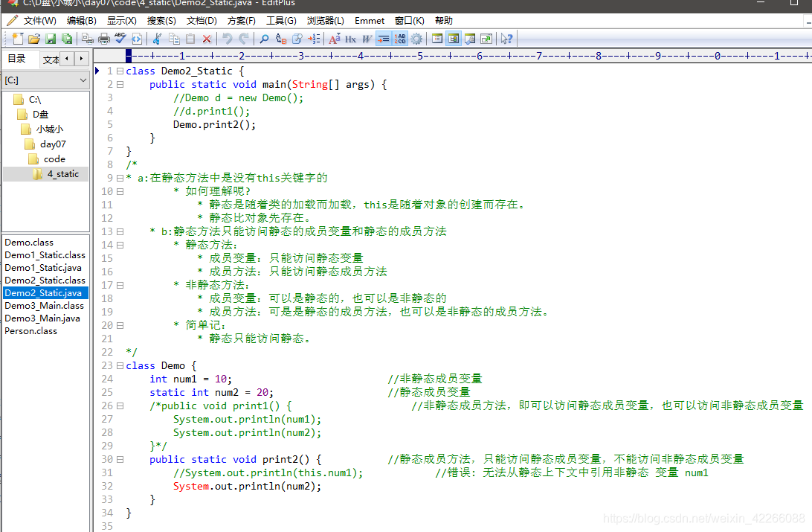The image size is (812, 532).
Task: Toggle Word Wrap (W icon)
Action: 367,39
